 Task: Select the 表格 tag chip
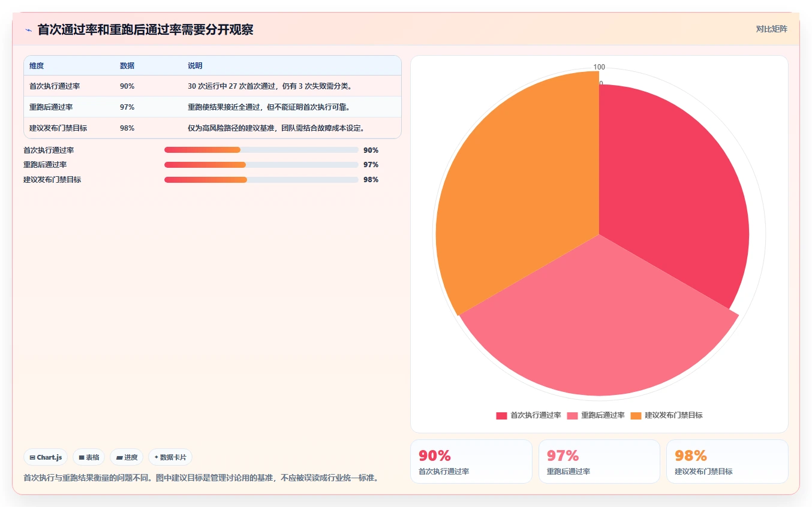(x=89, y=457)
